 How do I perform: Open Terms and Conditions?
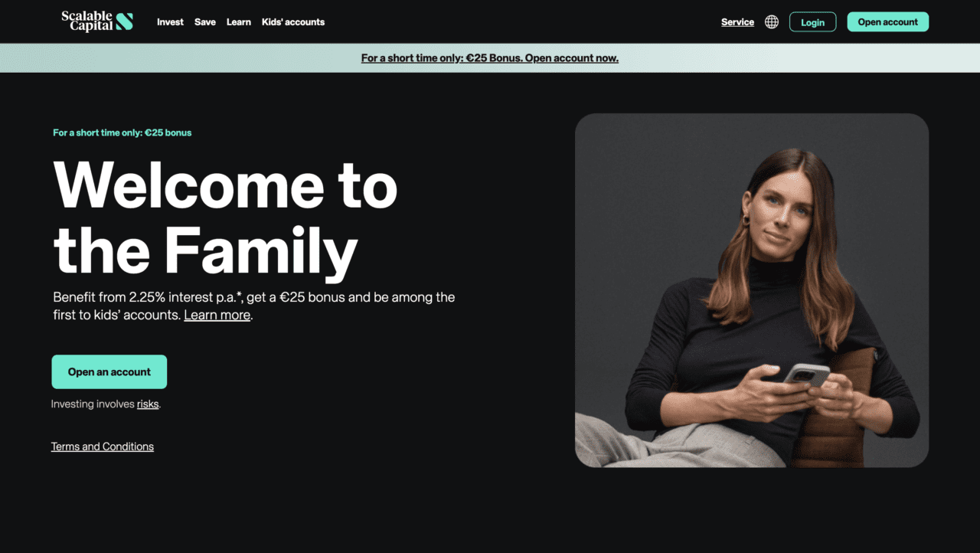103,447
